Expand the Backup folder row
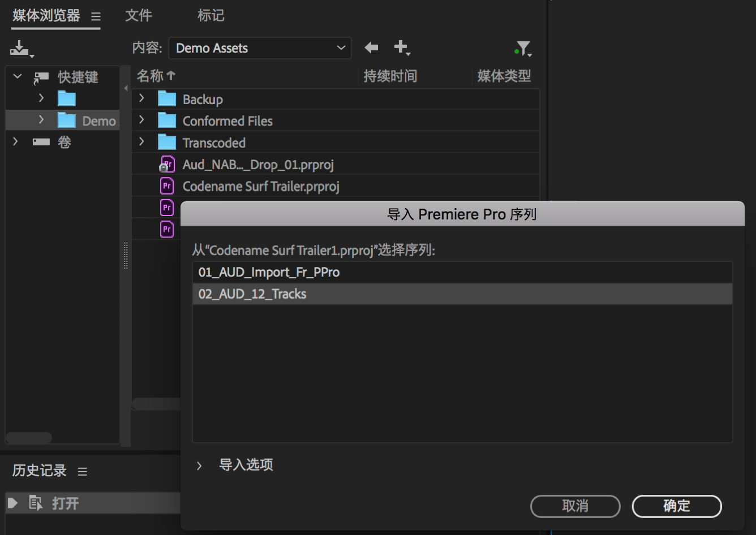The image size is (756, 535). 142,98
